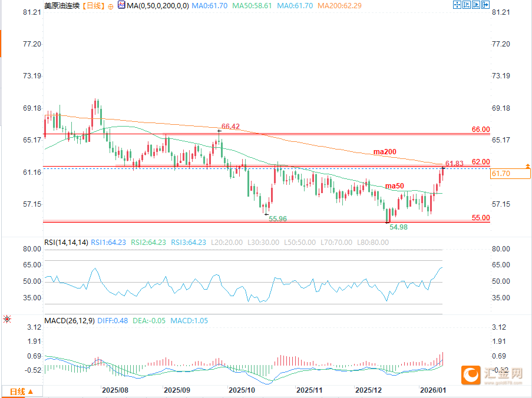Click the third blue chart layout icon

click(x=476, y=5)
